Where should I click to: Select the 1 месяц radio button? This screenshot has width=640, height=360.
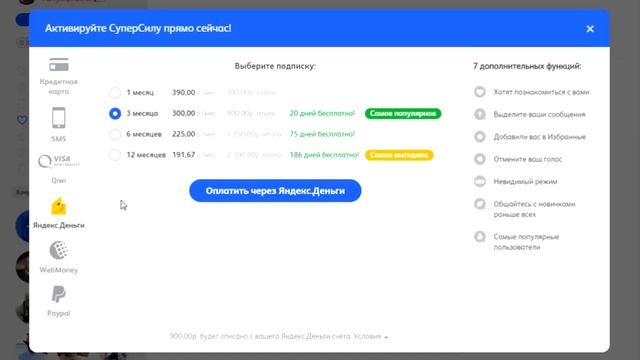pos(115,93)
